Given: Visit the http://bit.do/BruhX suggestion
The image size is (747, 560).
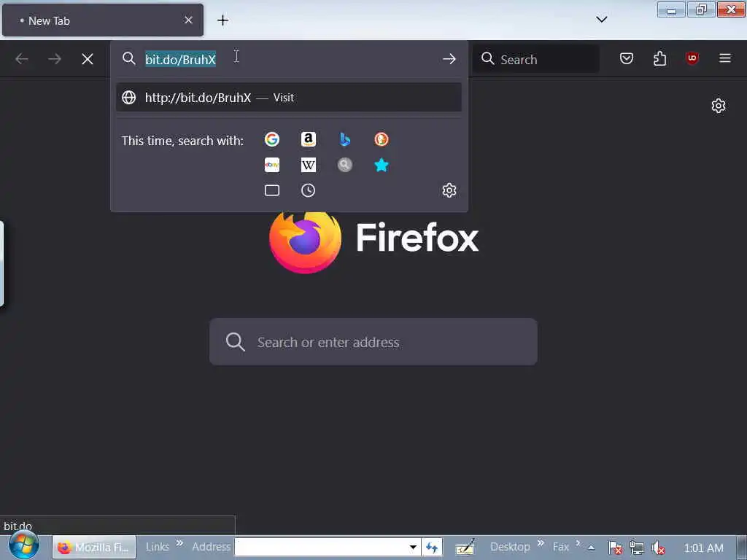Looking at the screenshot, I should click(x=289, y=98).
